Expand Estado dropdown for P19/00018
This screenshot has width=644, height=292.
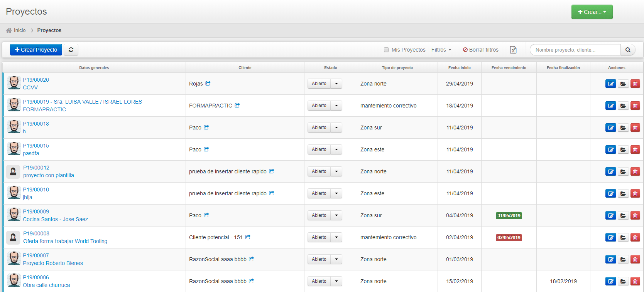coord(336,128)
